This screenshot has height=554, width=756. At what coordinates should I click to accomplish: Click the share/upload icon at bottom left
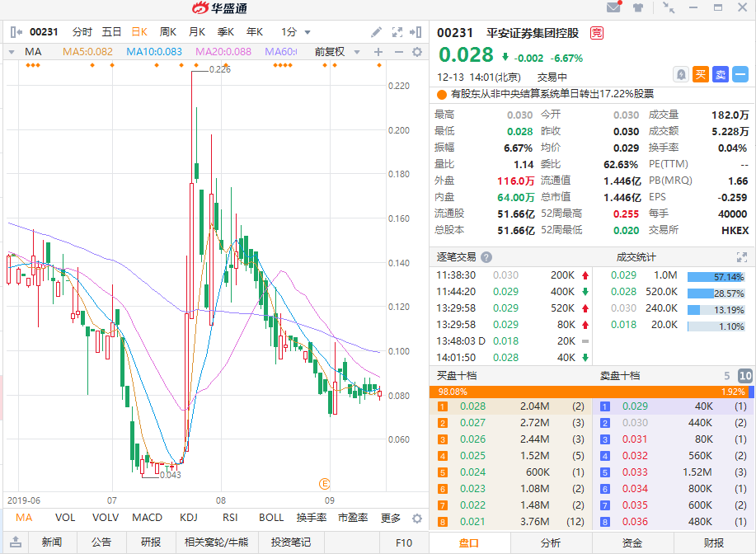(x=15, y=542)
